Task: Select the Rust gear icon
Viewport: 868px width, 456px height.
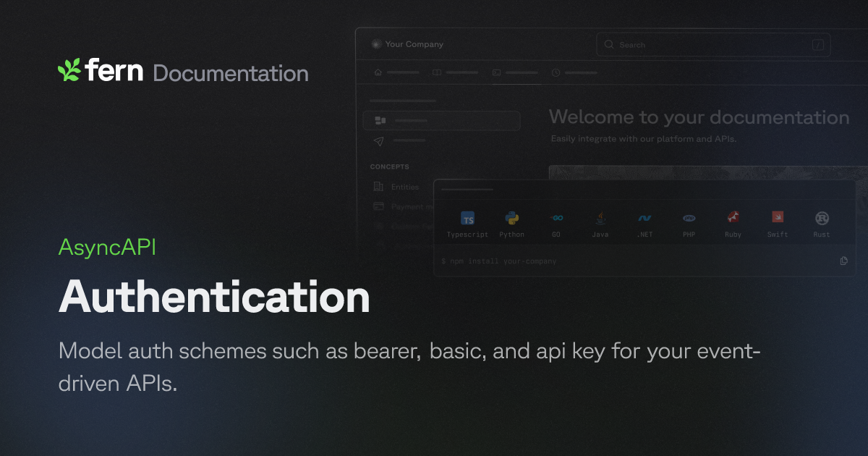Action: 822,218
